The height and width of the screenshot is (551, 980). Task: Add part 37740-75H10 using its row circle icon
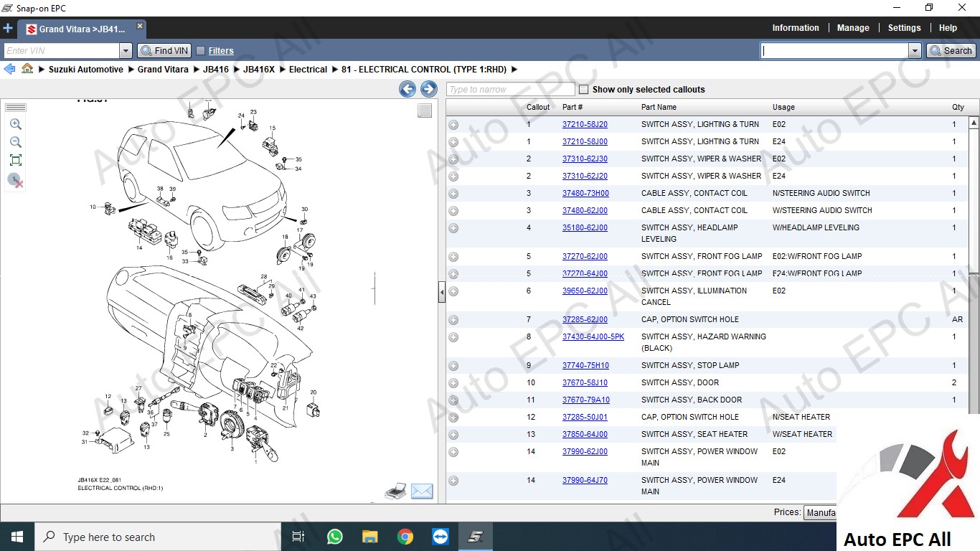tap(453, 366)
